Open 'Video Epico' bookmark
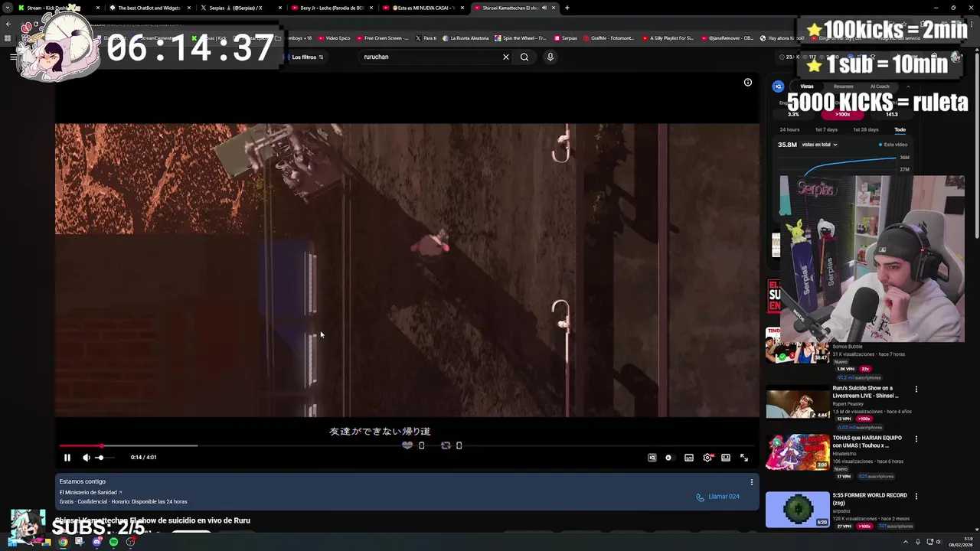The image size is (980, 551). click(x=334, y=38)
